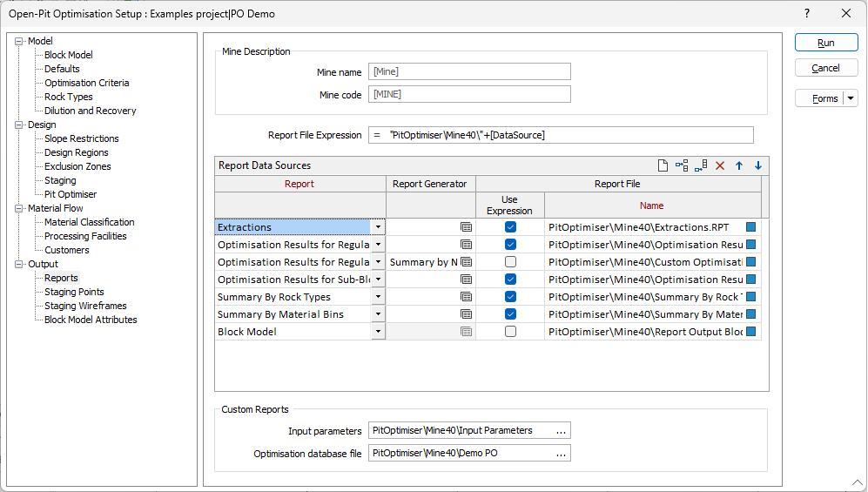Go to Slope Restrictions page

(x=82, y=138)
